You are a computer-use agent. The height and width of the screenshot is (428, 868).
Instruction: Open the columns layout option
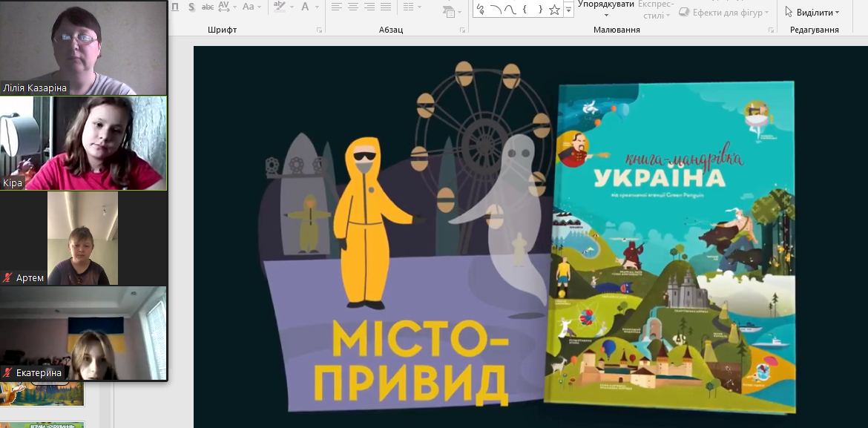point(409,7)
